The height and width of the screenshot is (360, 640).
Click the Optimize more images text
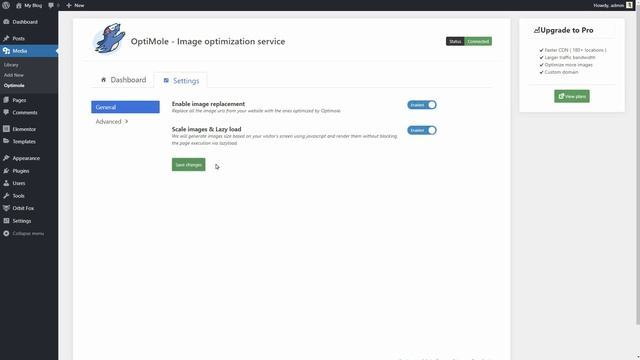[568, 64]
